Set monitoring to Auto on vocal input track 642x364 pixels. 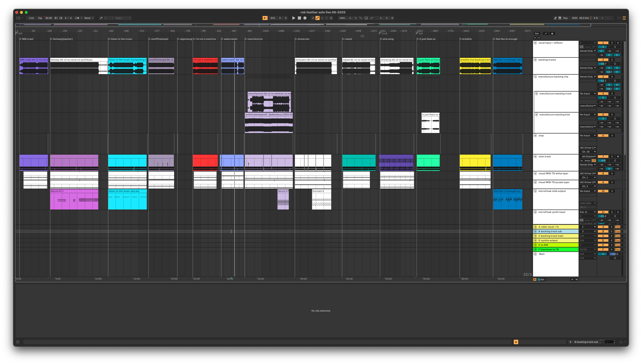pyautogui.click(x=587, y=47)
